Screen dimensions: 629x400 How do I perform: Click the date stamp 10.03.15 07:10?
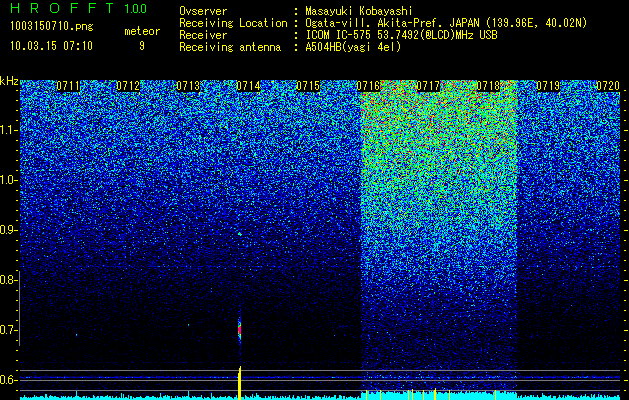(x=51, y=46)
